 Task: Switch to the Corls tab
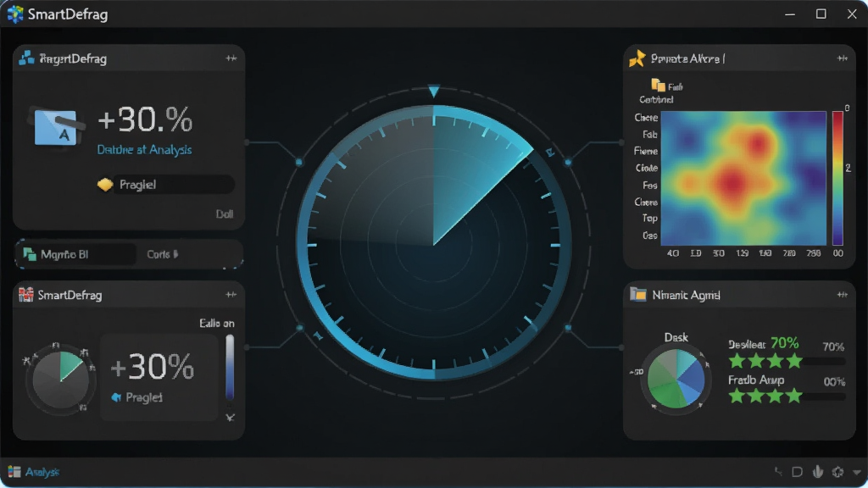162,254
